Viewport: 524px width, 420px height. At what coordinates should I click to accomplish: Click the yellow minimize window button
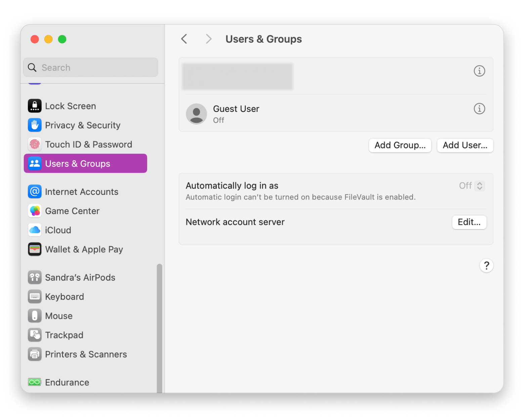coord(48,39)
